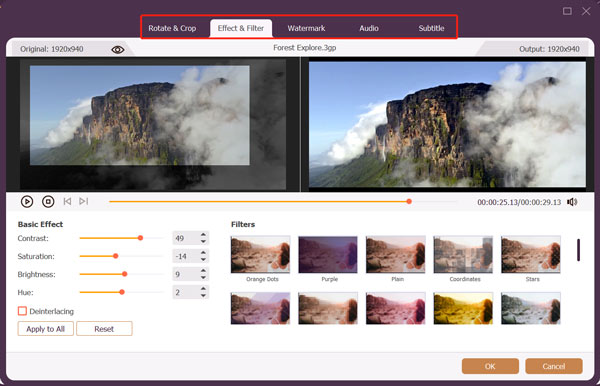Viewport: 600px width, 386px height.
Task: Decrease Saturation value with the down arrow
Action: pos(203,259)
